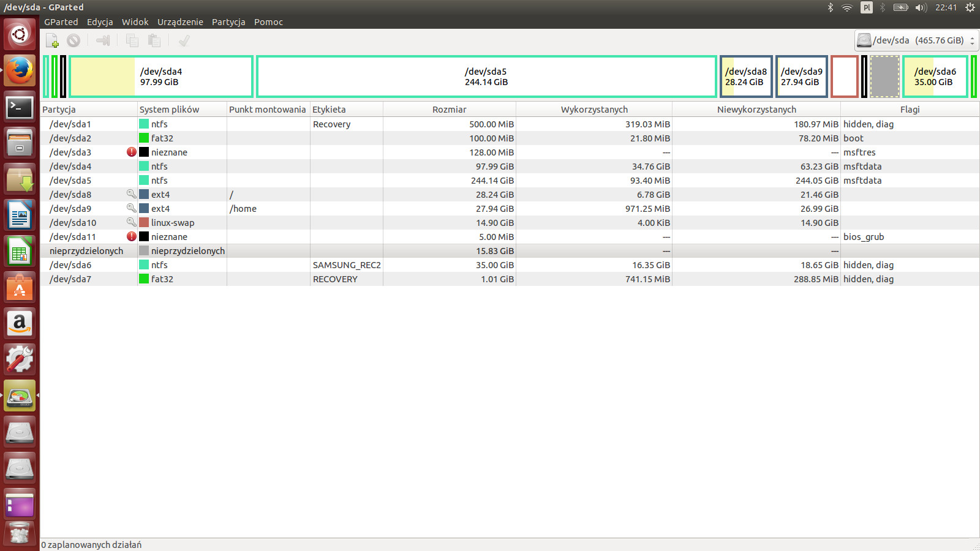
Task: Open the Pl keyboard layout indicator
Action: (867, 7)
